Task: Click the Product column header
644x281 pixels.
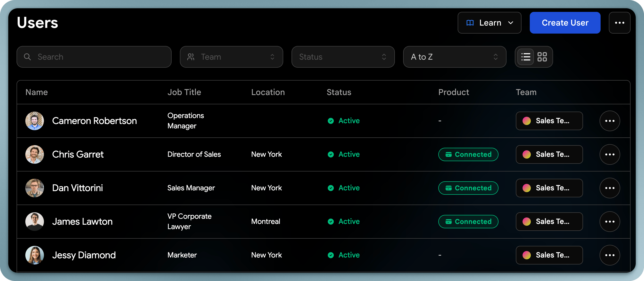Action: (x=454, y=92)
